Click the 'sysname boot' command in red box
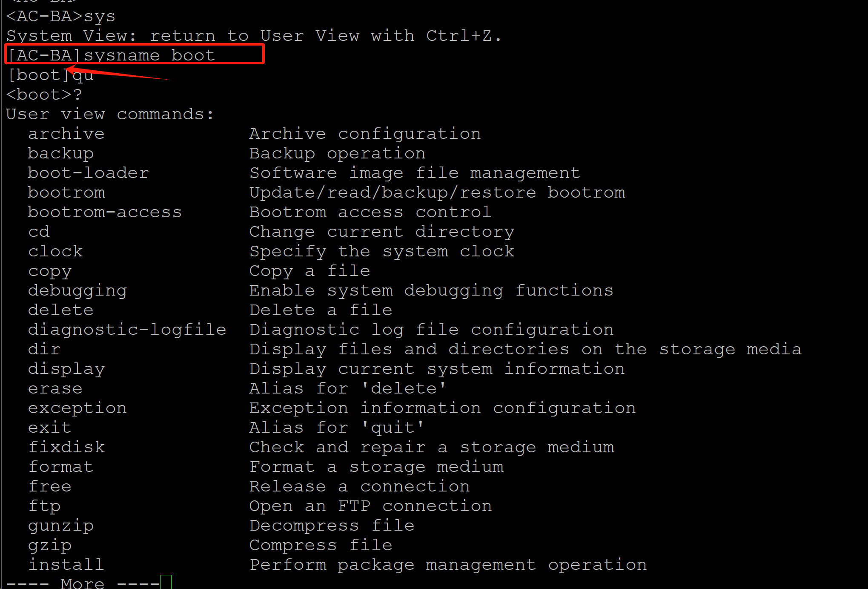 tap(149, 55)
